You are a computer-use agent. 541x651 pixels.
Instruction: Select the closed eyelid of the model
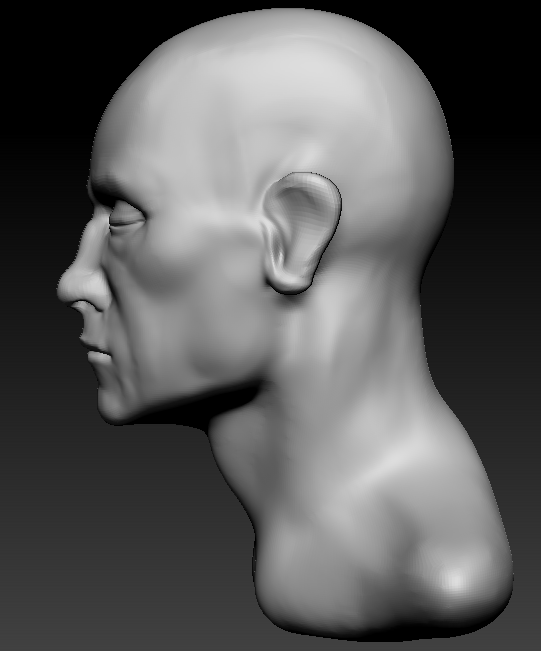[127, 218]
